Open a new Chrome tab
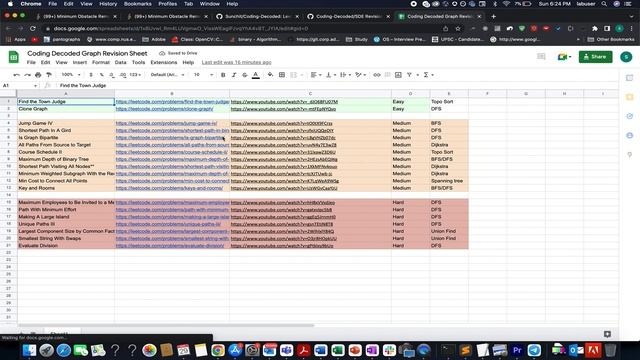The image size is (640, 360). pos(493,16)
